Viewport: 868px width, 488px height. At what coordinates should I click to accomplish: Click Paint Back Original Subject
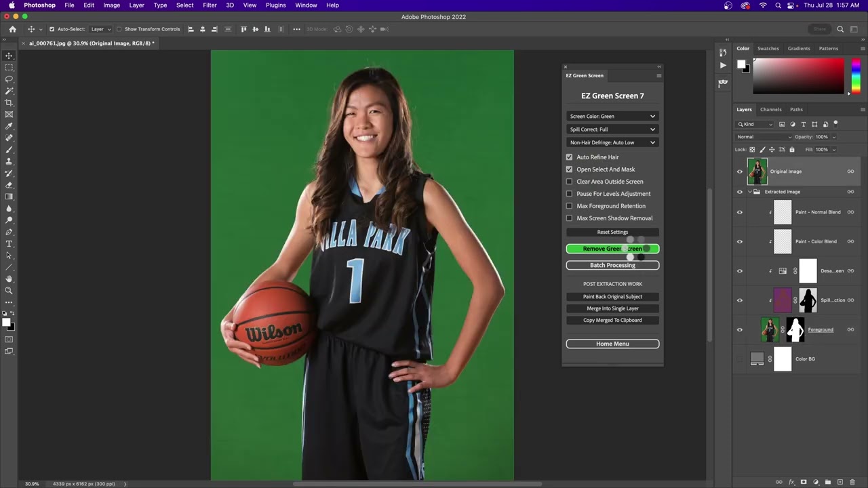tap(612, 297)
